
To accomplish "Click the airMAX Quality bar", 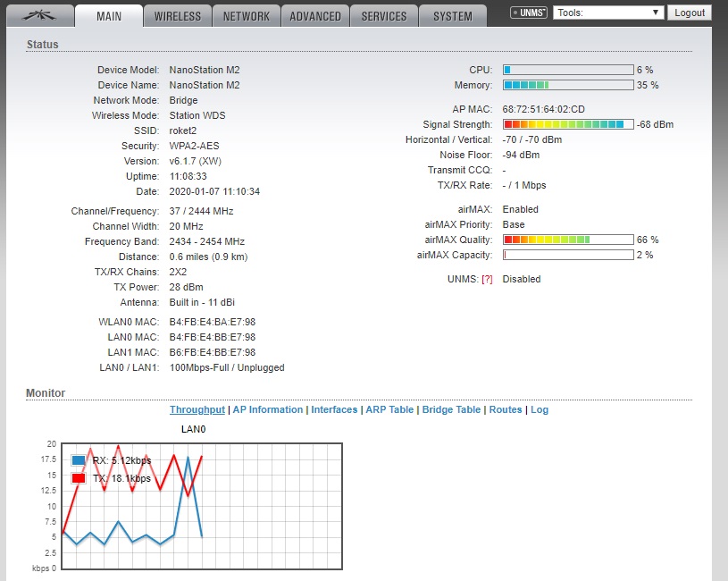I will pos(568,240).
